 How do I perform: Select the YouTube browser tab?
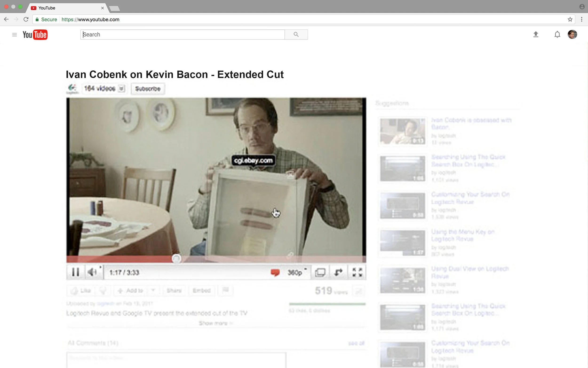point(66,8)
